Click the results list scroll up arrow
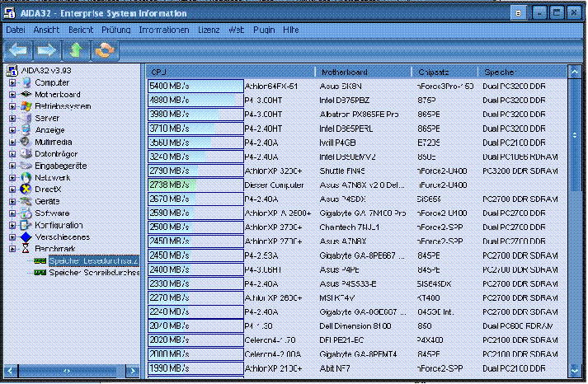588x384 pixels. point(575,72)
